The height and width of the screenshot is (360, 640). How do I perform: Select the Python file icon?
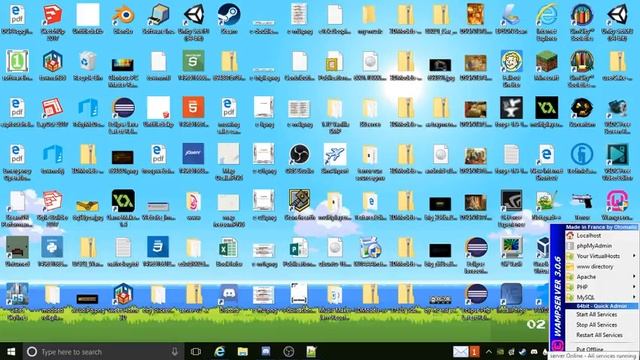coord(52,247)
